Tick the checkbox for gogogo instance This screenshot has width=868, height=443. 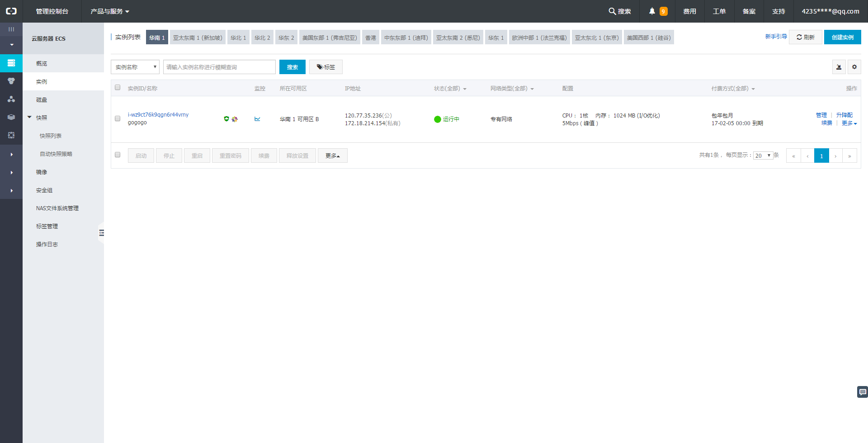[x=118, y=118]
